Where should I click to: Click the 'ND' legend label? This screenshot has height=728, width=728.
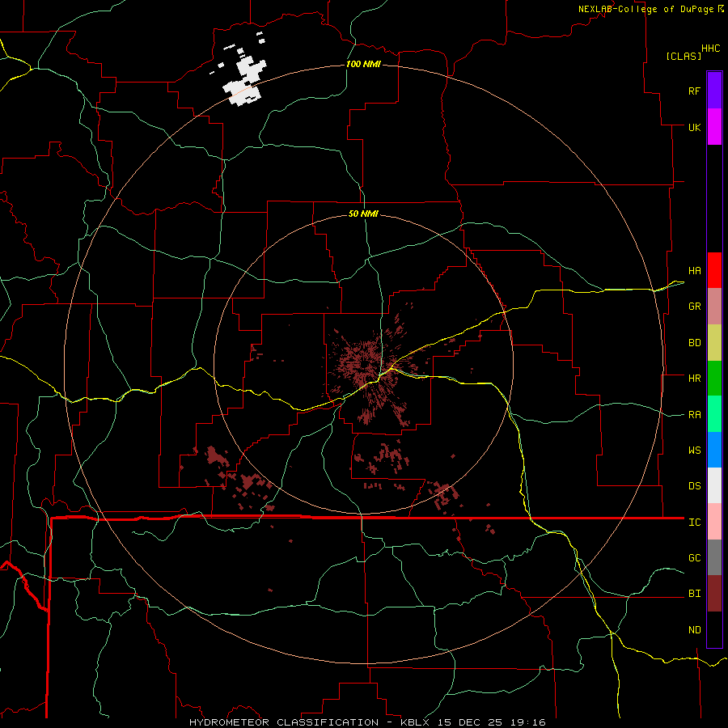[694, 630]
